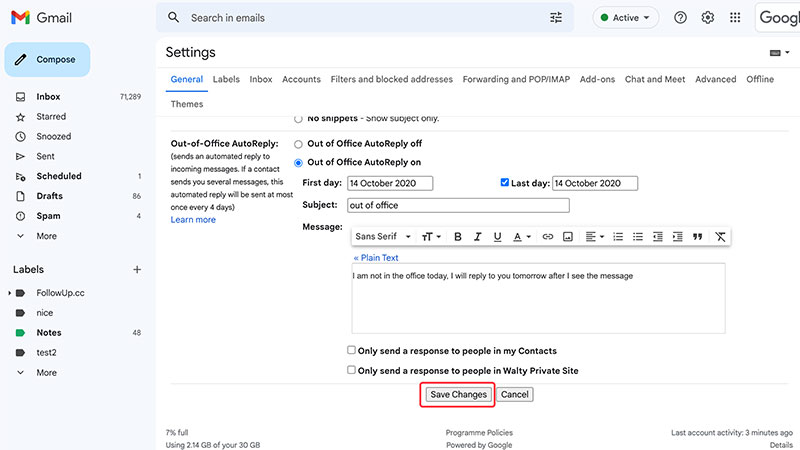Switch to Accounts settings tab
Image resolution: width=800 pixels, height=450 pixels.
pos(302,79)
